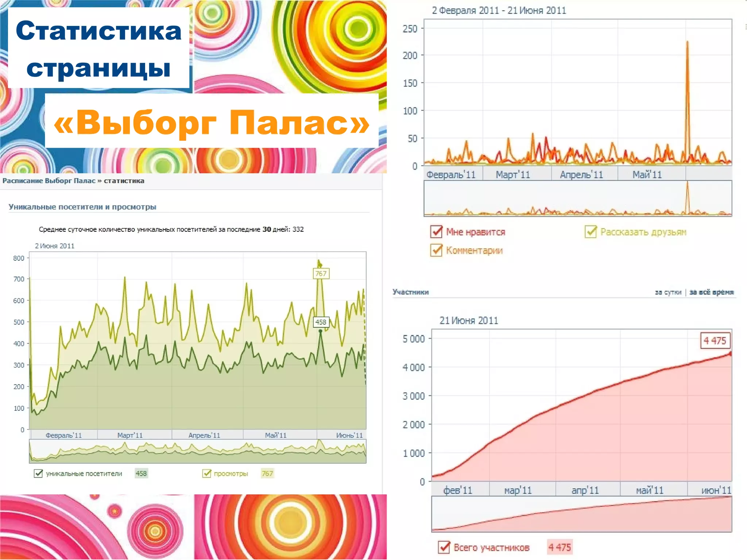The image size is (747, 560).
Task: Select 'Апрель'11' on the likes chart axis
Action: click(581, 174)
